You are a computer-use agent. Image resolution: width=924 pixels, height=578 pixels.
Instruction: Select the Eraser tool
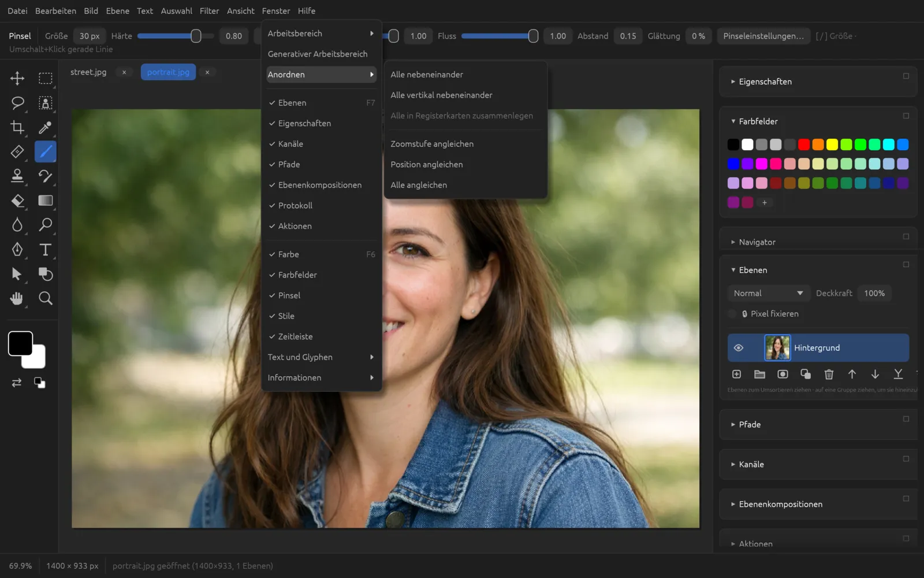coord(17,201)
